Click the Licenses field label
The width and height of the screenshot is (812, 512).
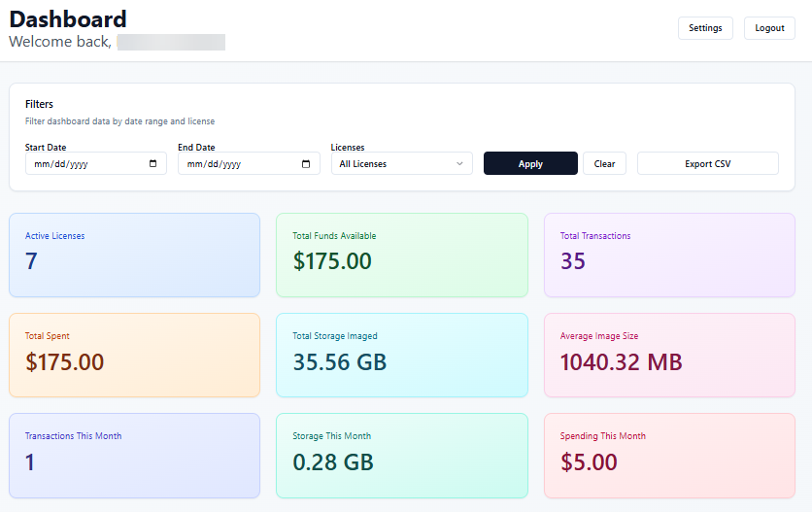pyautogui.click(x=348, y=147)
